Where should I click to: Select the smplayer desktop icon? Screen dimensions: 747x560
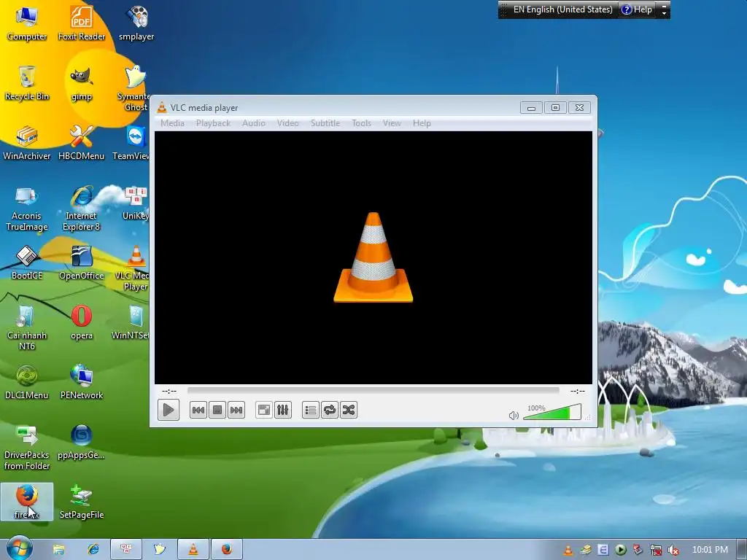tap(136, 23)
